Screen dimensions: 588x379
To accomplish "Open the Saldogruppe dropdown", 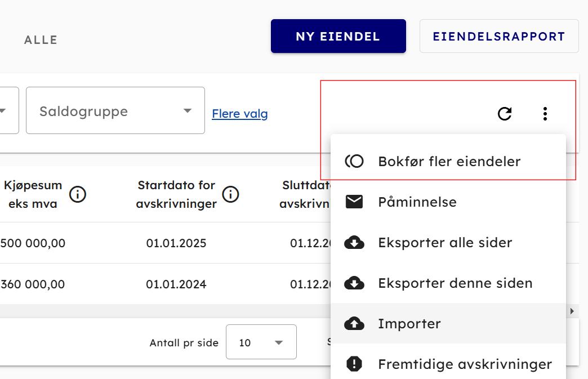I will click(115, 111).
